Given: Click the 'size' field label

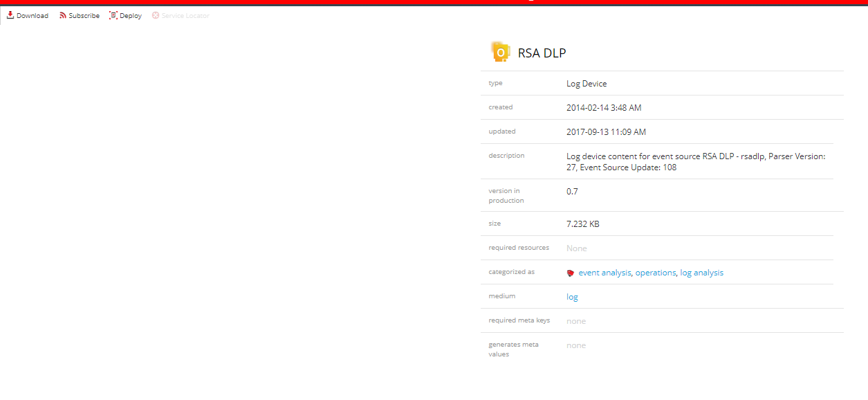Looking at the screenshot, I should point(495,224).
